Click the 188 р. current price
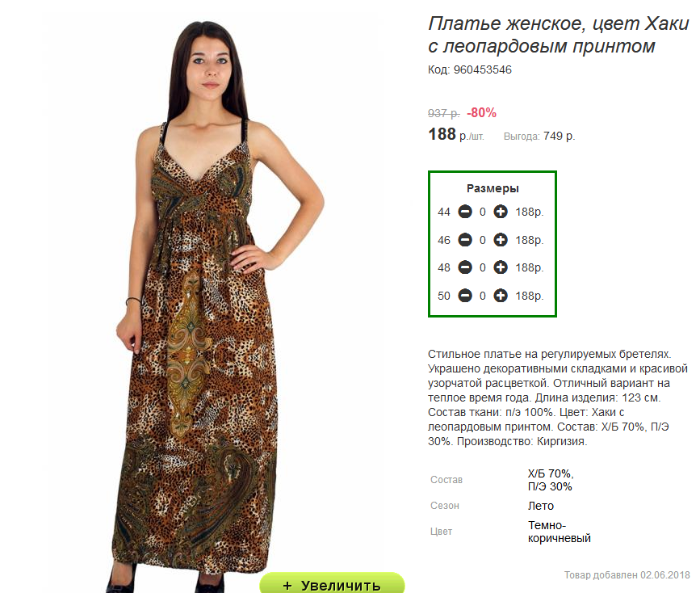Image resolution: width=700 pixels, height=593 pixels. (456, 134)
